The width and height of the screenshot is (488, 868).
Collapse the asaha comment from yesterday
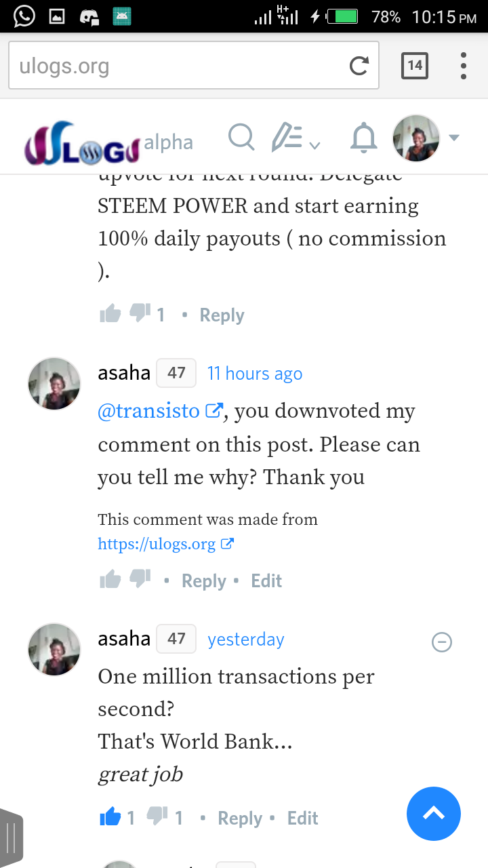click(442, 642)
